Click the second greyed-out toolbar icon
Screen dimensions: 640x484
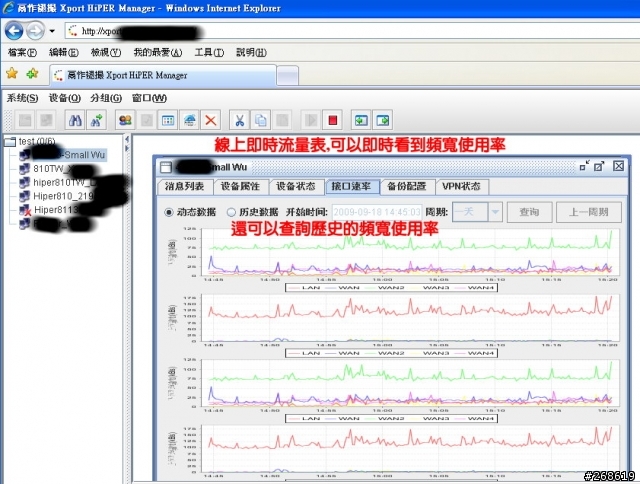click(x=46, y=120)
